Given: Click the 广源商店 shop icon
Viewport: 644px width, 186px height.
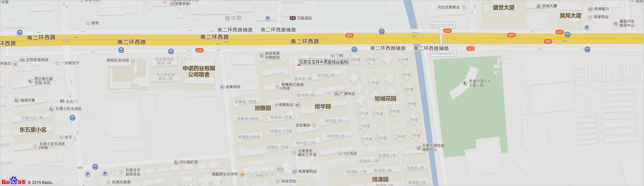Looking at the screenshot, I should pos(336,94).
